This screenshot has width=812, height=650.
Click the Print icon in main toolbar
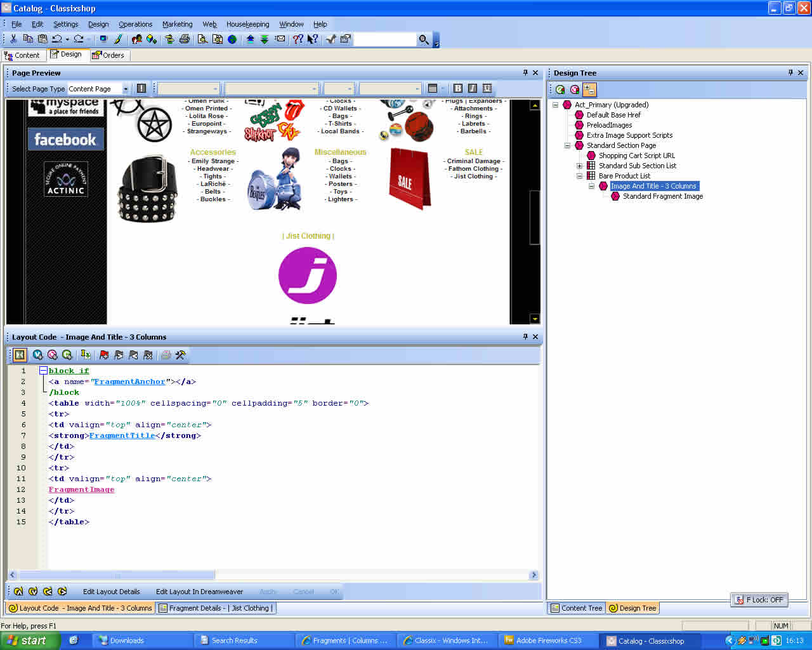coord(184,39)
